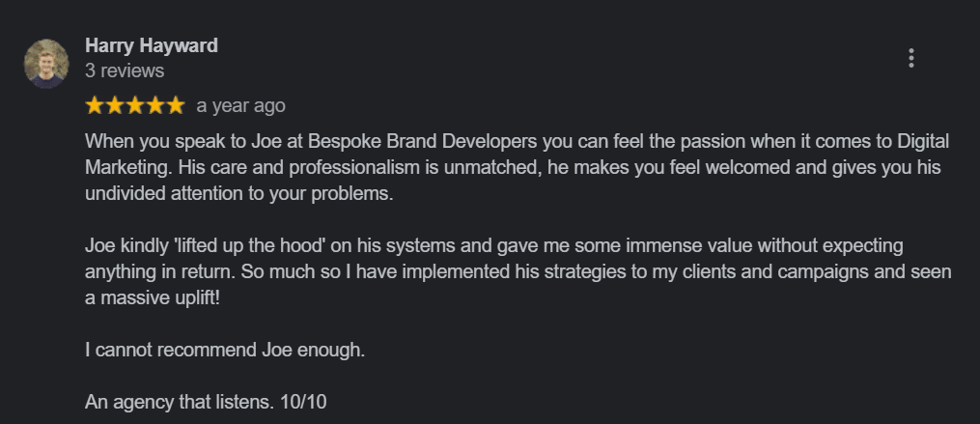Open the Harry Hayward reviewer name link
This screenshot has height=424, width=980.
[x=152, y=45]
